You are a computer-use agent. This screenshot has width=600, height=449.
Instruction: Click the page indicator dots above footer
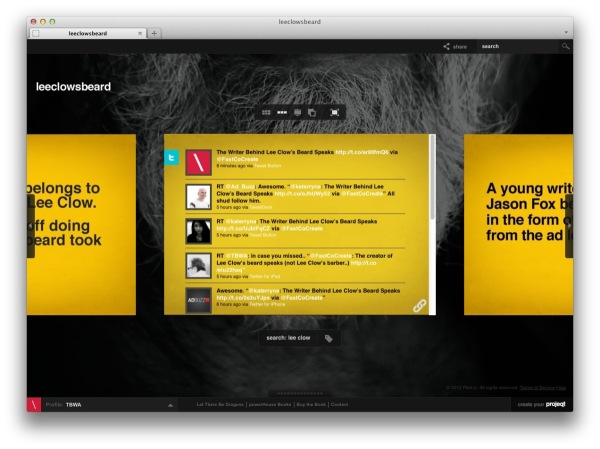[300, 393]
